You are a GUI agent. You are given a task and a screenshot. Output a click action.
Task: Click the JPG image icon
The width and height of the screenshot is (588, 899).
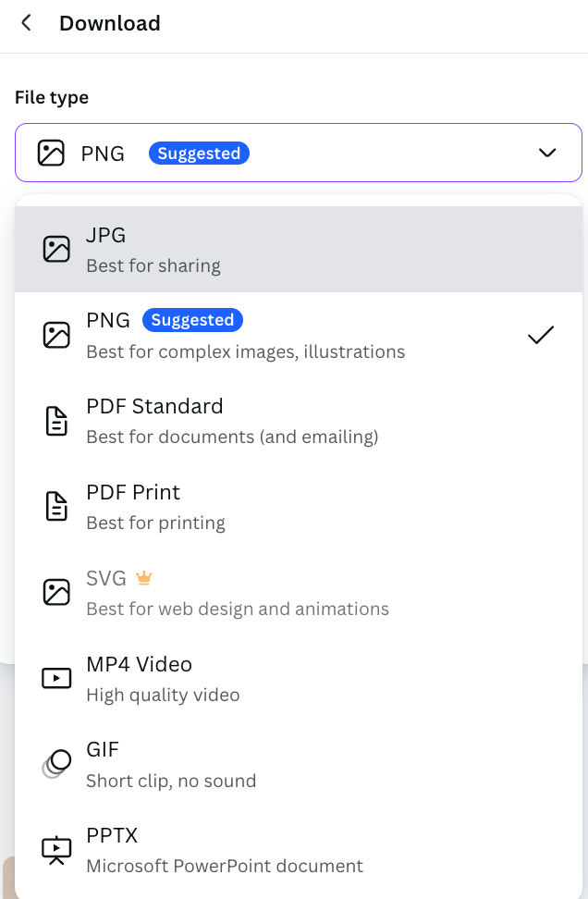click(56, 249)
